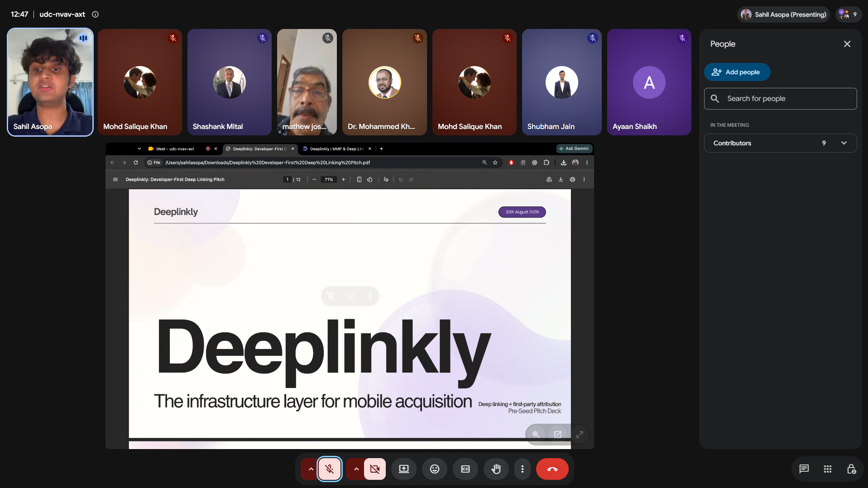
Task: Open video settings arrow beside camera
Action: point(356,469)
